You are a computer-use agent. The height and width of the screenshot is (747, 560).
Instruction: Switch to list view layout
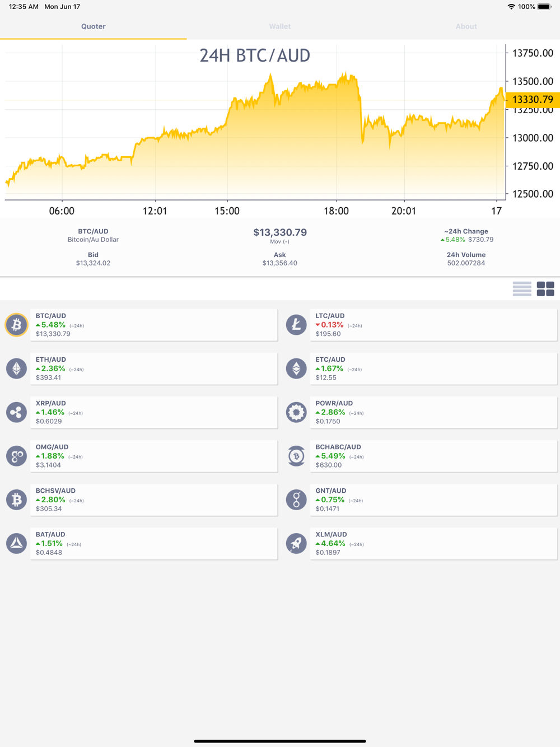pos(522,289)
